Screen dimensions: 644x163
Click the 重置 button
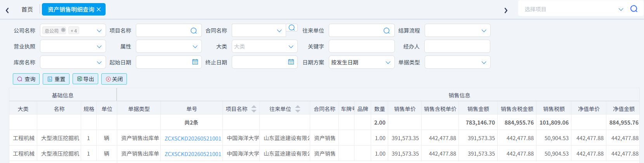click(56, 79)
